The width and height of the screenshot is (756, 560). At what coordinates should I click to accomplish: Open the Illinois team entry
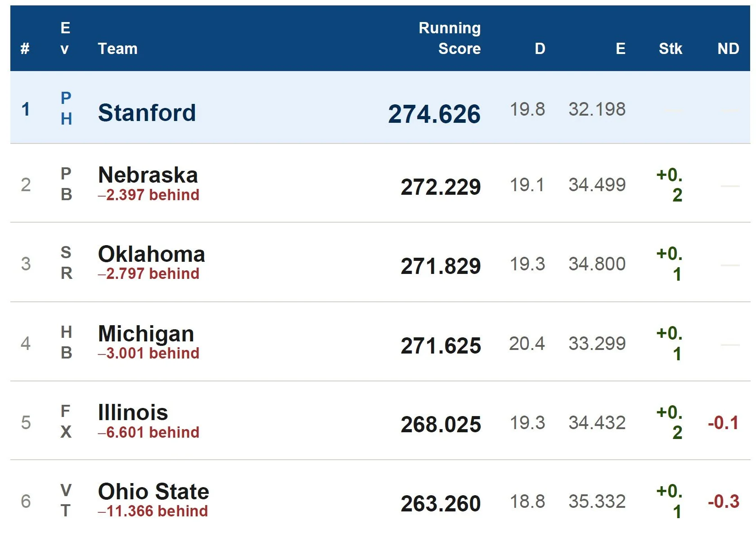(x=133, y=412)
